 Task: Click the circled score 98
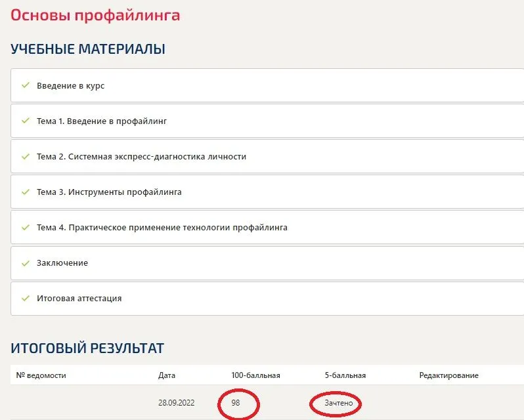point(236,403)
